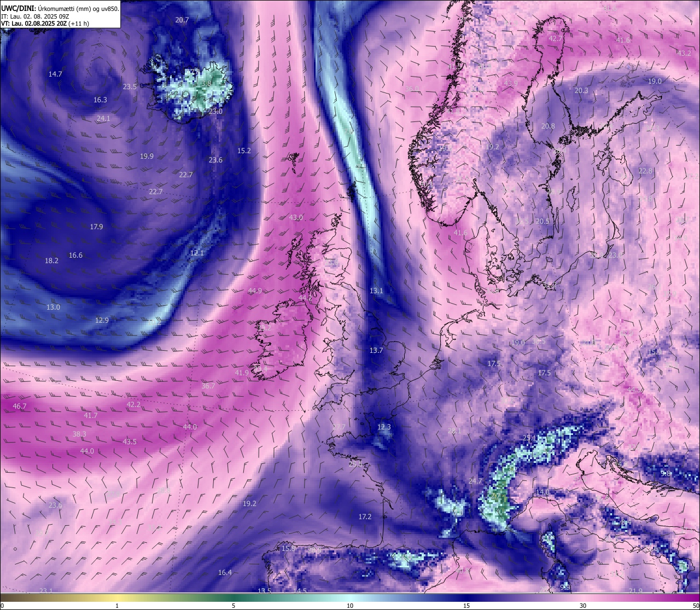Click the 43.5 value label
Viewport: 700px width, 610px height.
[130, 441]
